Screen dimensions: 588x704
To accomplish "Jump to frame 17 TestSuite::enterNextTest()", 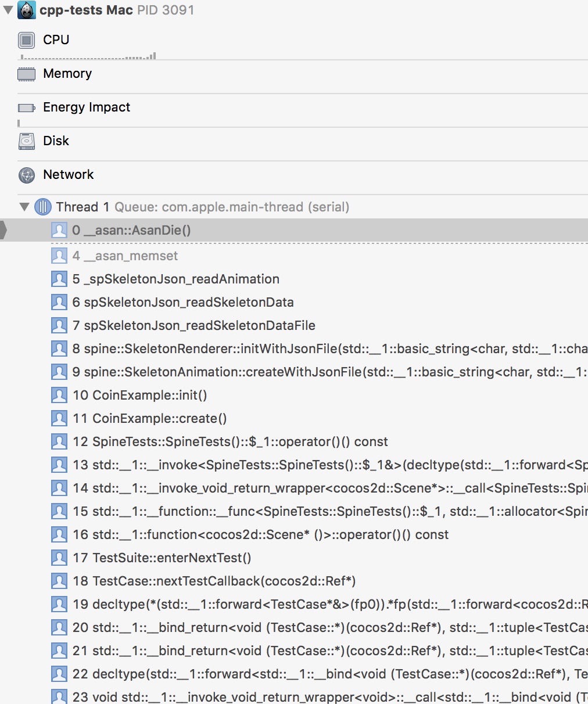I will coord(162,558).
